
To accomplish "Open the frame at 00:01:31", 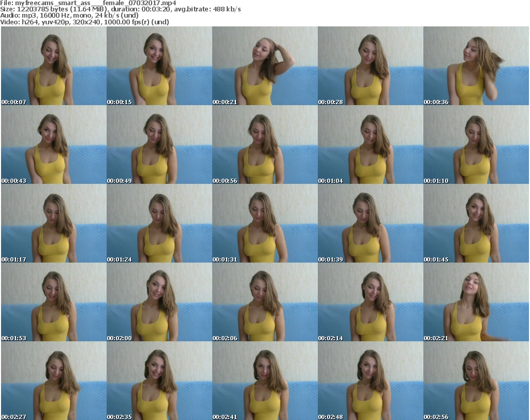I will point(264,223).
